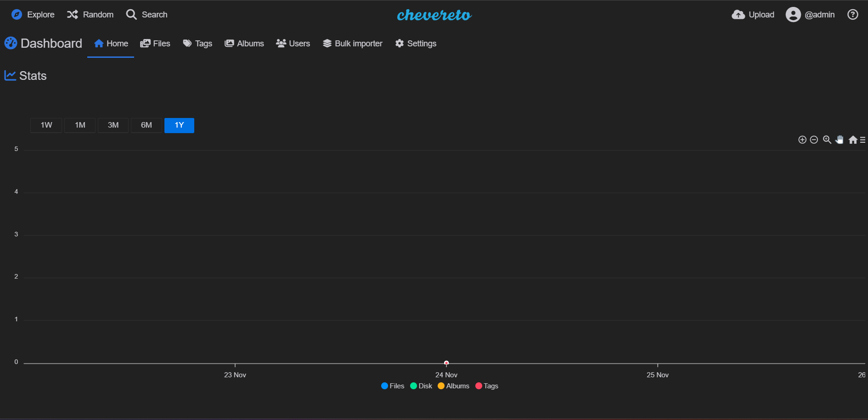This screenshot has width=868, height=420.
Task: Enable the panning hand tool on the chart
Action: coord(840,140)
